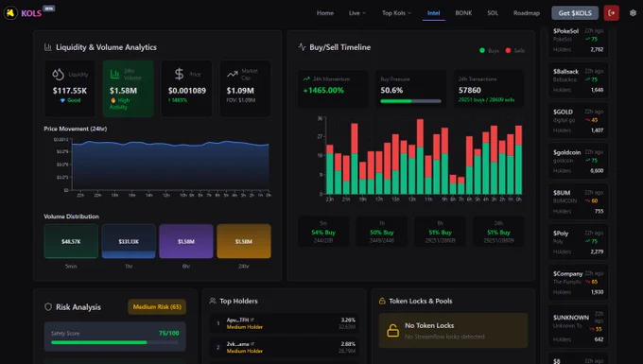643x364 pixels.
Task: Expand the Top Kols dropdown
Action: pyautogui.click(x=396, y=13)
